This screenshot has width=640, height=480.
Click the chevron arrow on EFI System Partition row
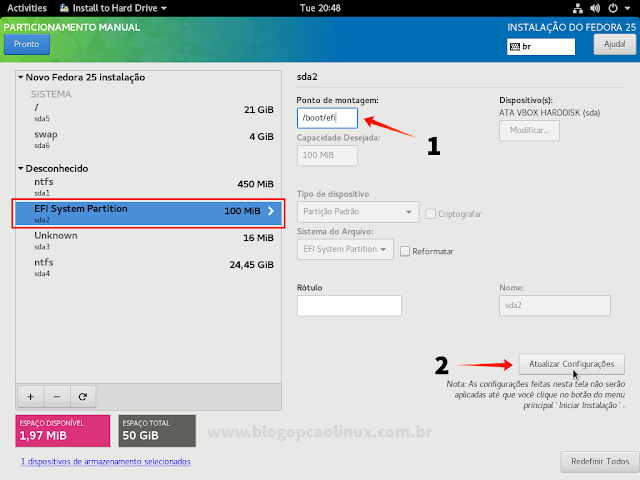[x=271, y=211]
